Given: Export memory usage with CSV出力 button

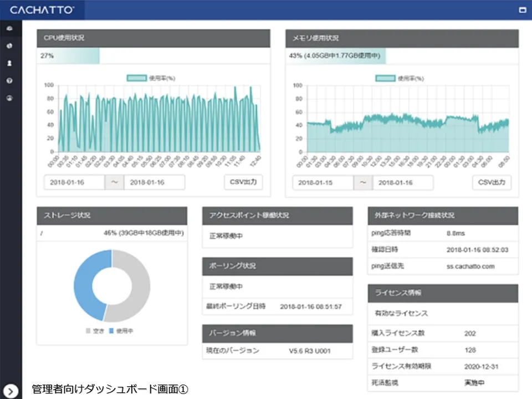Looking at the screenshot, I should click(492, 182).
